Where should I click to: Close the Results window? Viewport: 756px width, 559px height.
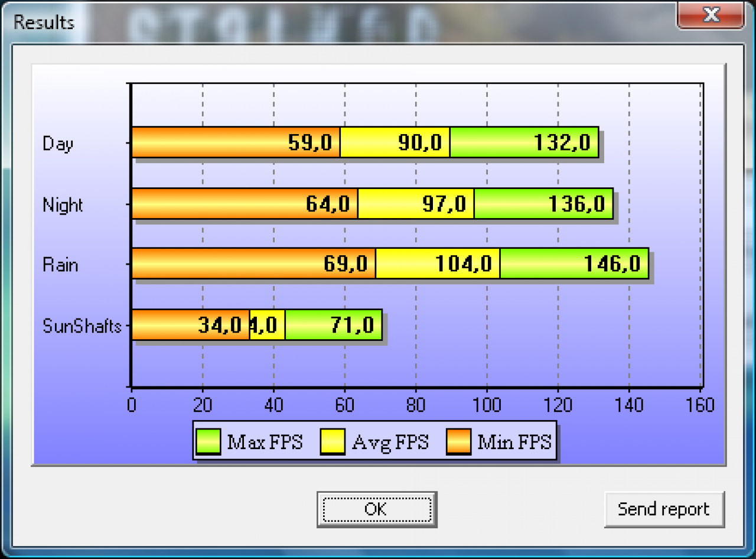click(711, 15)
